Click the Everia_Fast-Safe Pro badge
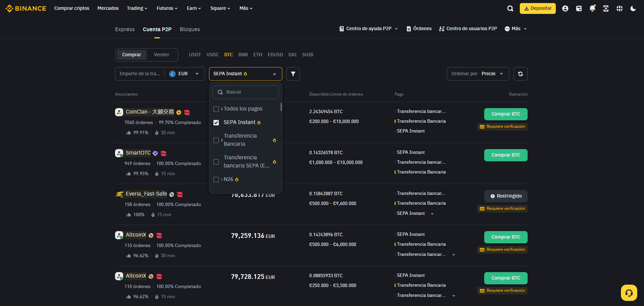 tap(180, 195)
